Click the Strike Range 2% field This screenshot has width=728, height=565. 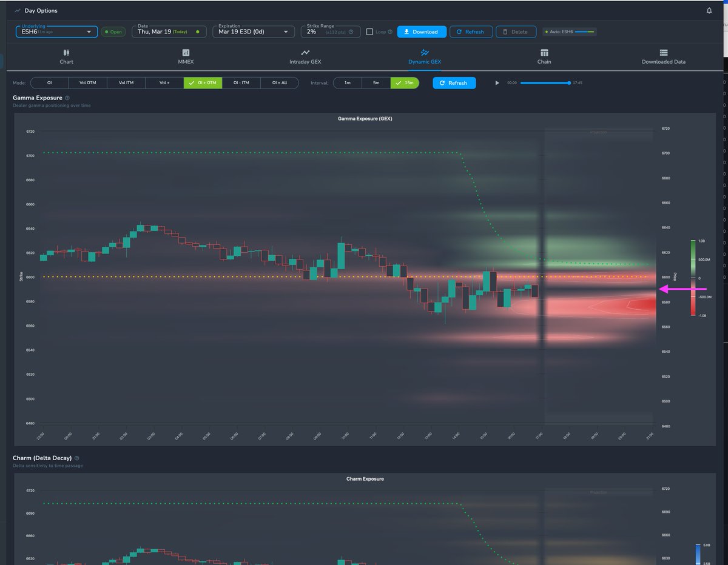point(329,32)
